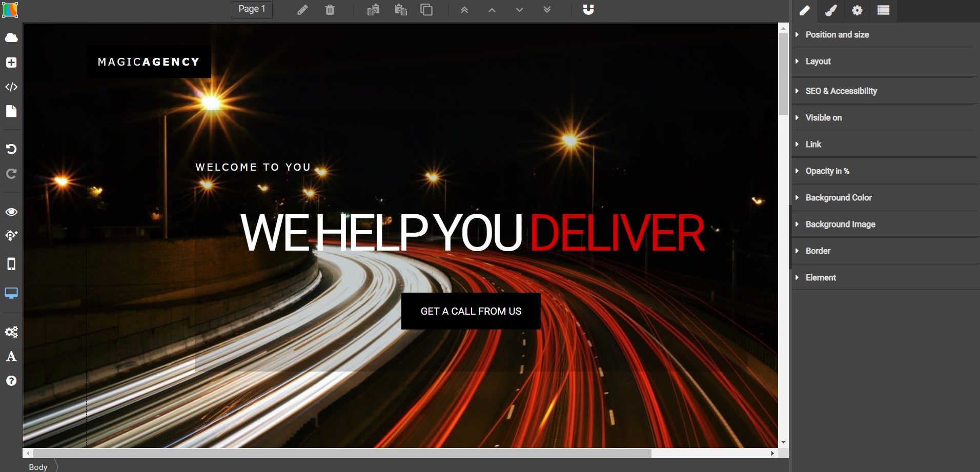Click the paste icon in toolbar

401,10
